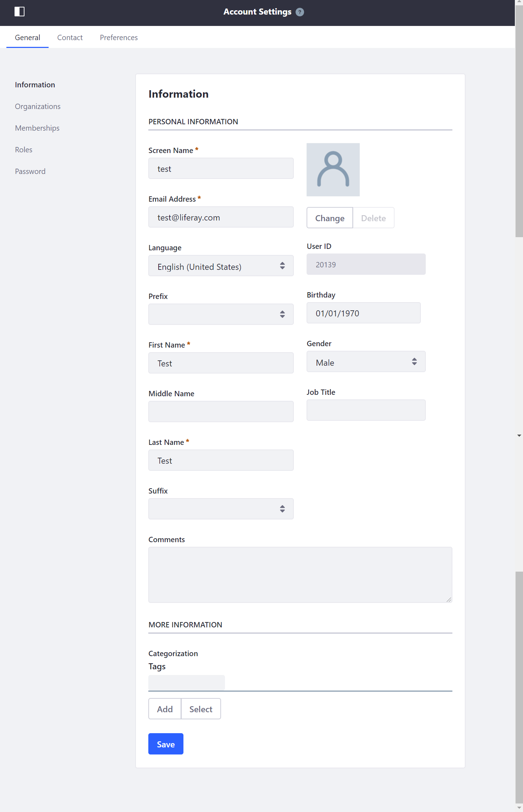Click the Job Title field
The image size is (523, 812).
tap(366, 410)
